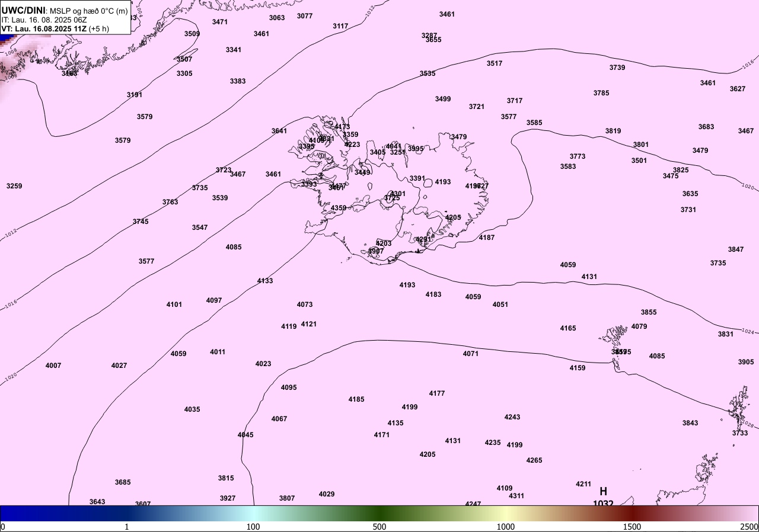Click the 3117 height value
Screen dimensions: 759x532
pos(340,26)
